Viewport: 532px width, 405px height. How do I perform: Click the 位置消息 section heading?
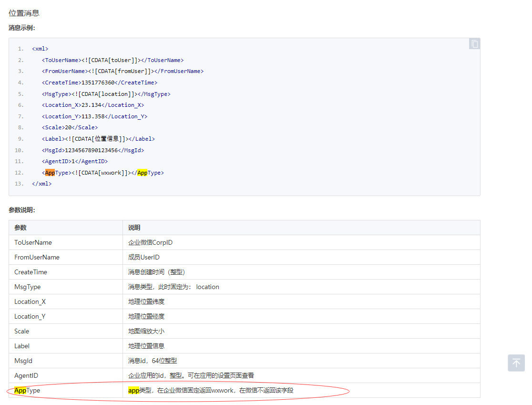[24, 13]
